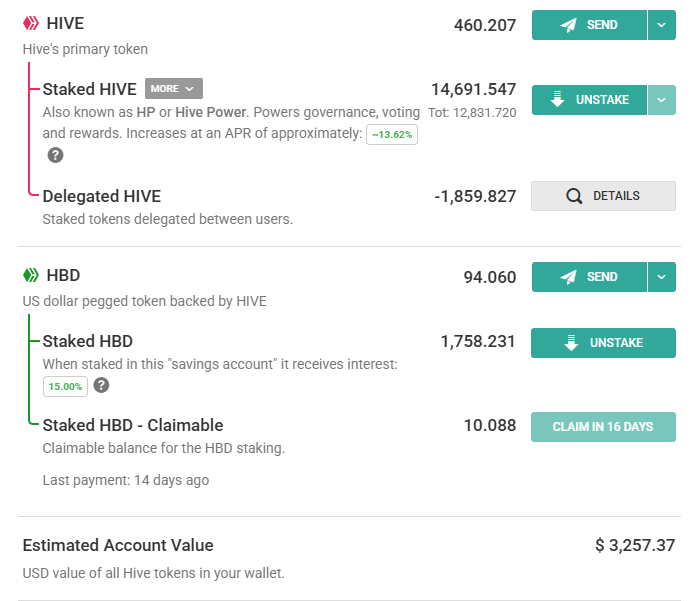
Task: Click the HIVE balance 460.207
Action: click(484, 25)
